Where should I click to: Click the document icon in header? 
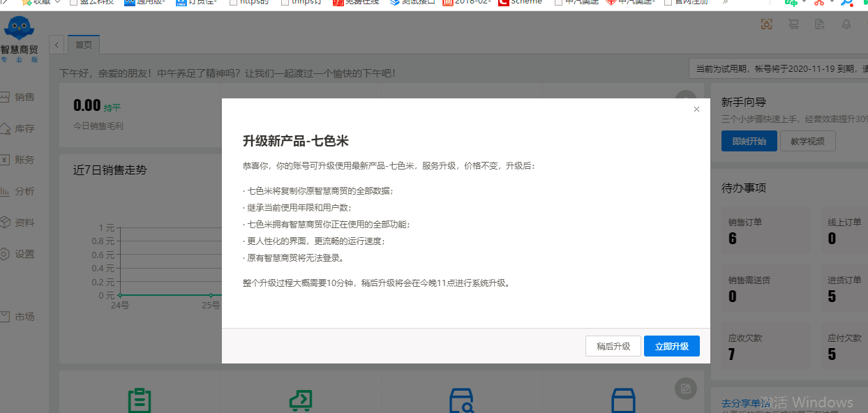820,24
